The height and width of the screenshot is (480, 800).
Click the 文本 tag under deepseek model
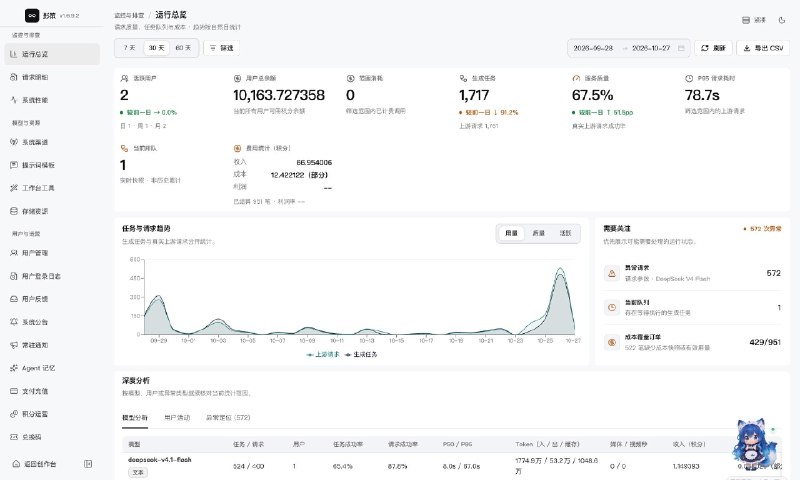click(x=138, y=472)
